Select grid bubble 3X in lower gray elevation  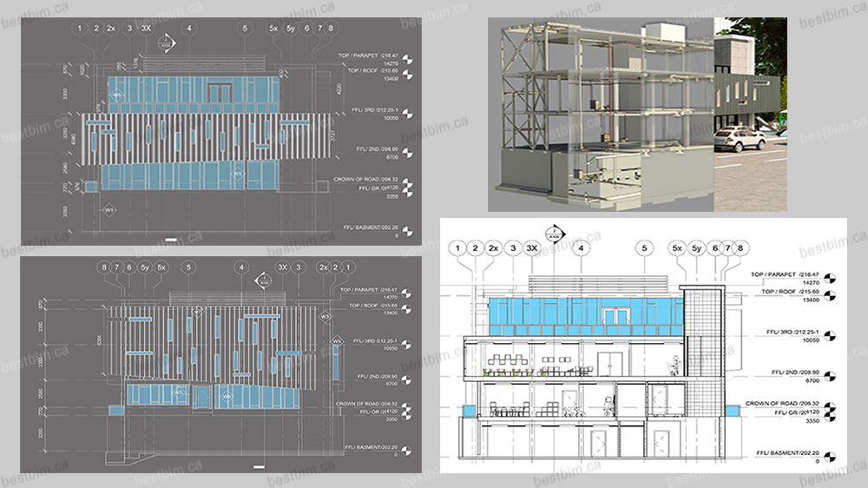pos(282,267)
